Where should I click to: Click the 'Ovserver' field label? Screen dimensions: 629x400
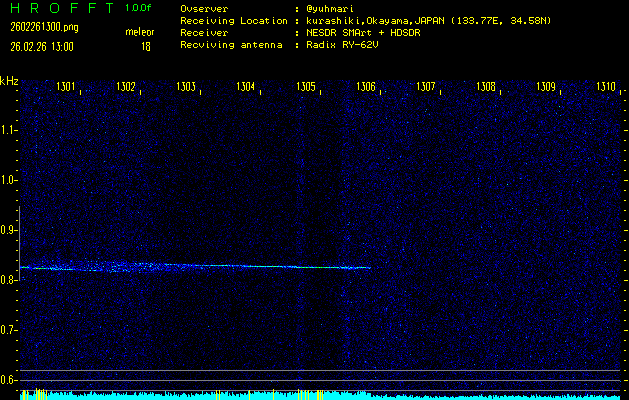204,9
